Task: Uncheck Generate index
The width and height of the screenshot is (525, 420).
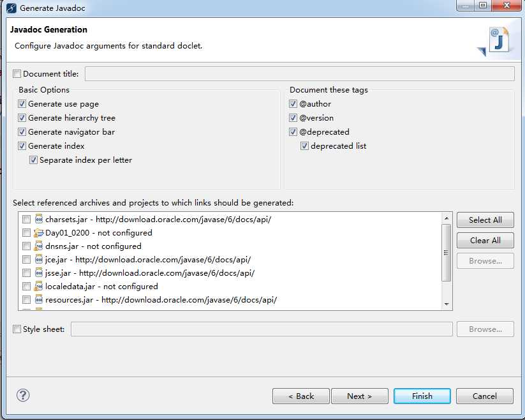Action: point(22,146)
